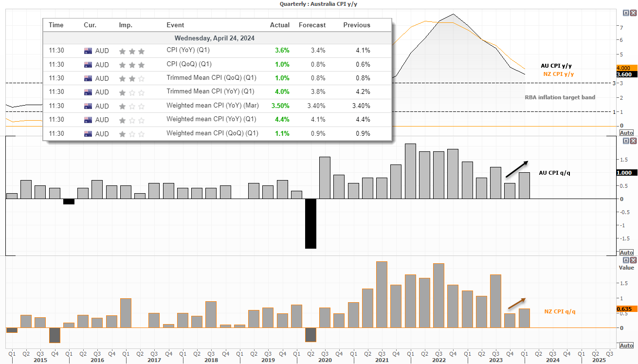Click Auto scale button of AU q/q panel
The image size is (638, 364).
(x=627, y=253)
